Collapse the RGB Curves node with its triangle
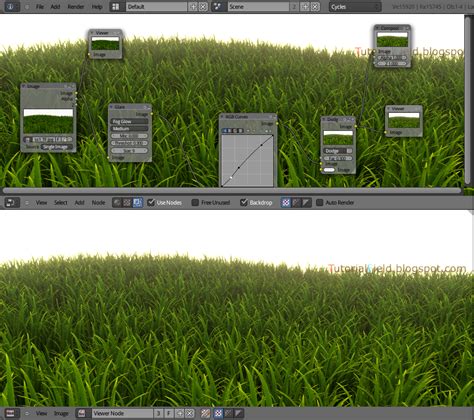Image resolution: width=474 pixels, height=420 pixels. click(222, 117)
